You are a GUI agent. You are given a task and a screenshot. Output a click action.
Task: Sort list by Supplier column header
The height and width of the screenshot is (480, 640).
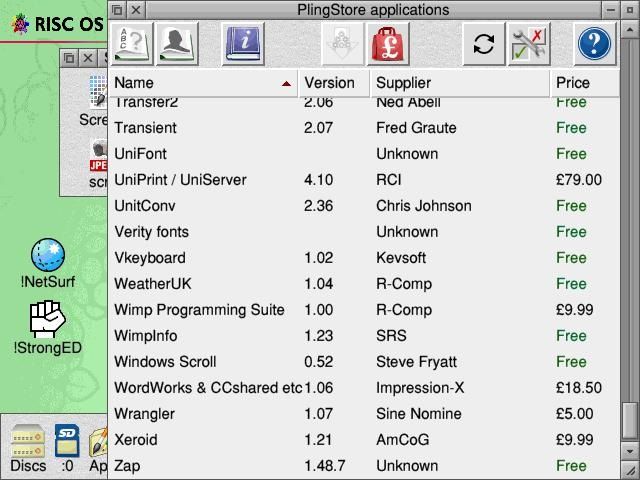click(458, 83)
